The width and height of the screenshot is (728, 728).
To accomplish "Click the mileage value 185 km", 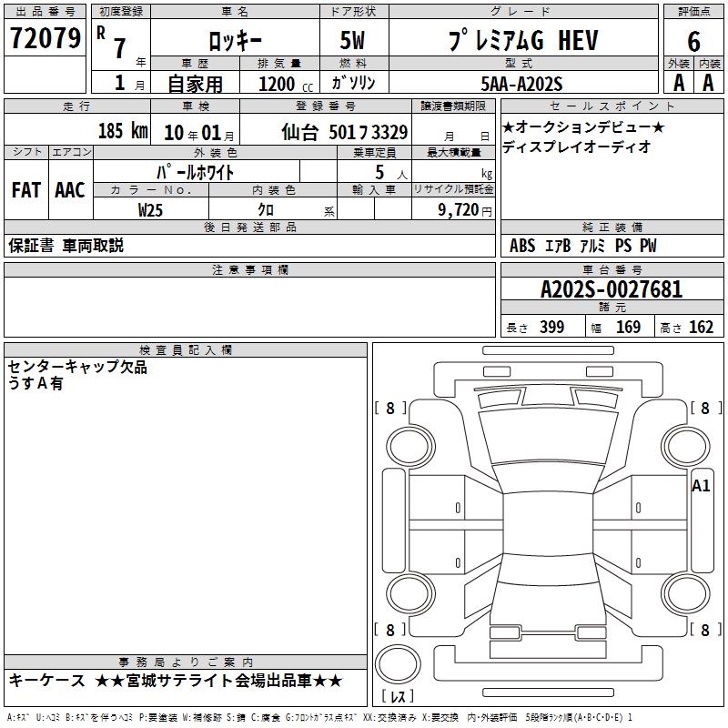I will (122, 131).
